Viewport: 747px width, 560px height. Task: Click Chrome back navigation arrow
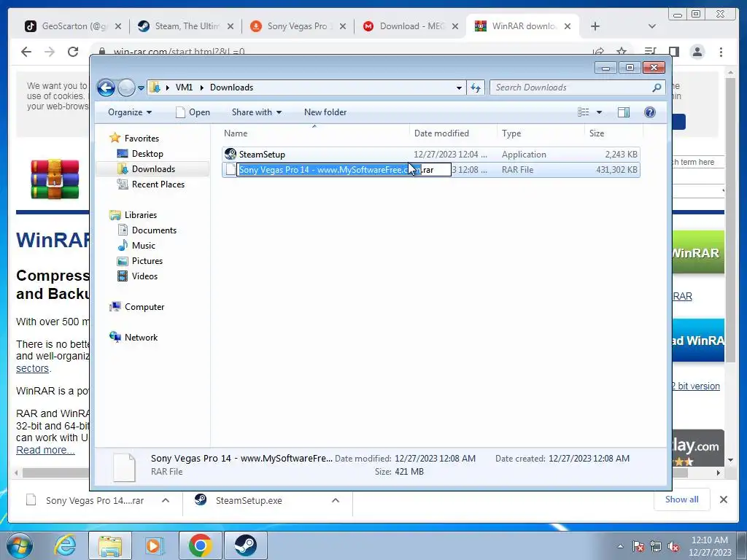coord(26,52)
